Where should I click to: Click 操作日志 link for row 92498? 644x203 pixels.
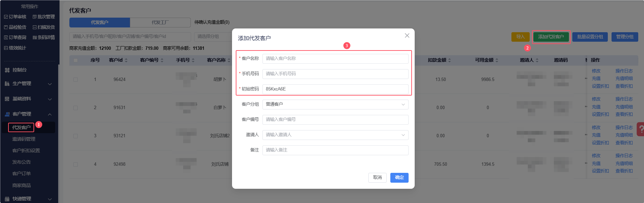click(x=624, y=156)
